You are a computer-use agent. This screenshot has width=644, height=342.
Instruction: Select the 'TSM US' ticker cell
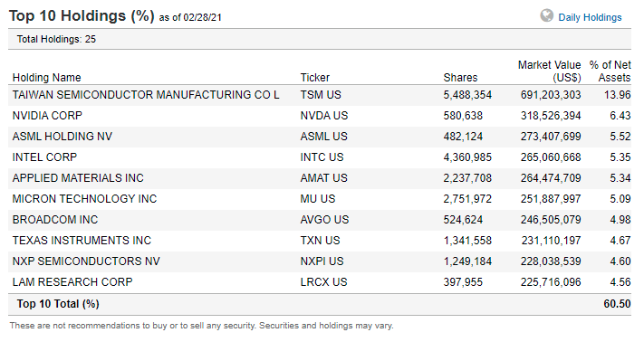pyautogui.click(x=321, y=95)
